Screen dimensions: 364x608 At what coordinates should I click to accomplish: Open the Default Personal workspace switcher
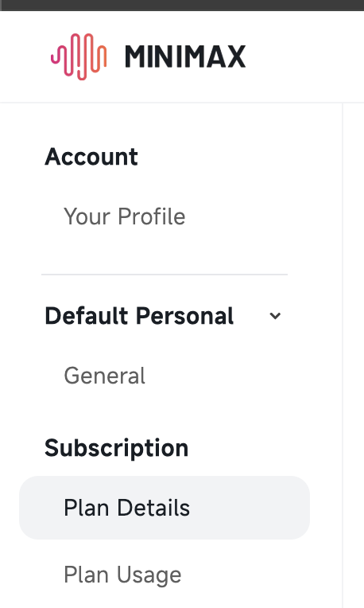pyautogui.click(x=165, y=316)
